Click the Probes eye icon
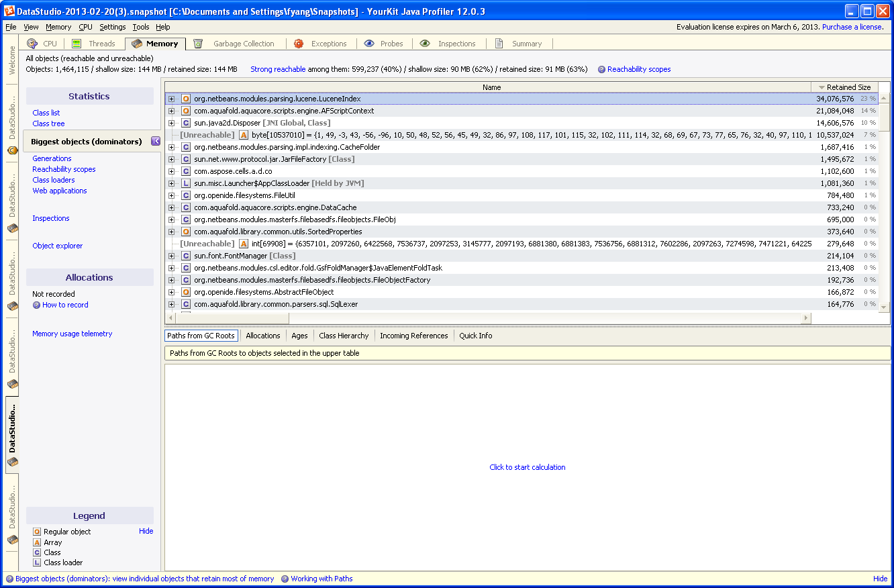 pos(369,44)
